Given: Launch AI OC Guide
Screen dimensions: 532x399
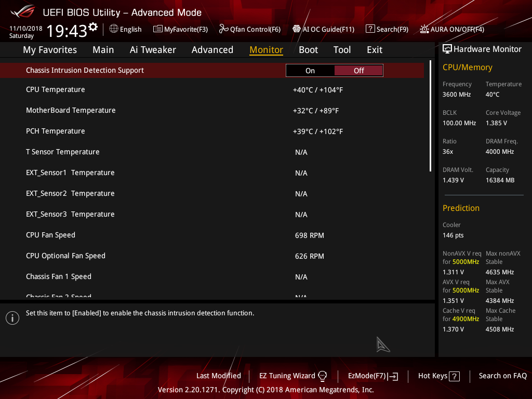Looking at the screenshot, I should [x=323, y=29].
